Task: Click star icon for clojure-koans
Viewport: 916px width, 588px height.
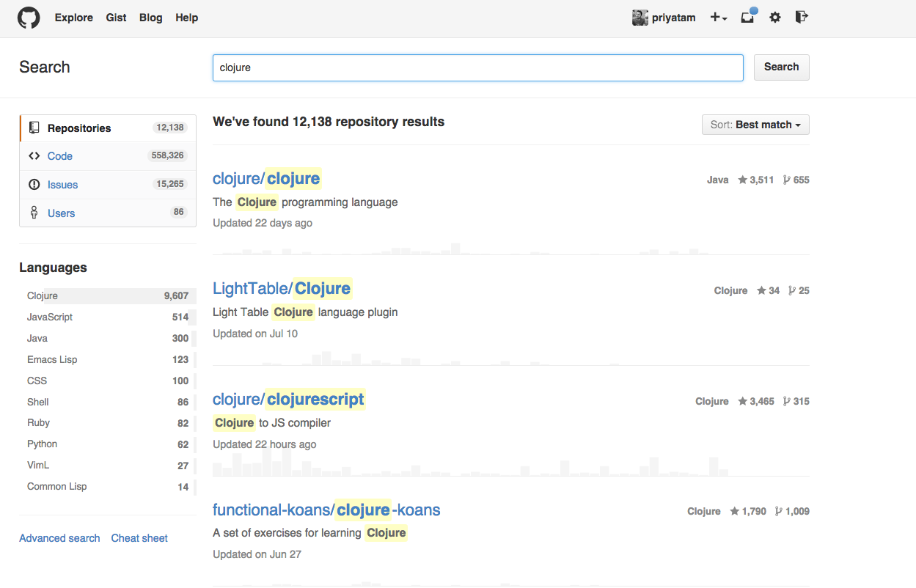Action: pyautogui.click(x=735, y=511)
